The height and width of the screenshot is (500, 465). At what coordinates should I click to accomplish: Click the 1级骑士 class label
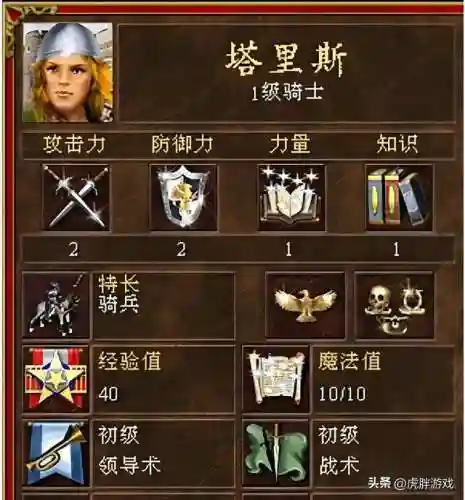point(287,92)
